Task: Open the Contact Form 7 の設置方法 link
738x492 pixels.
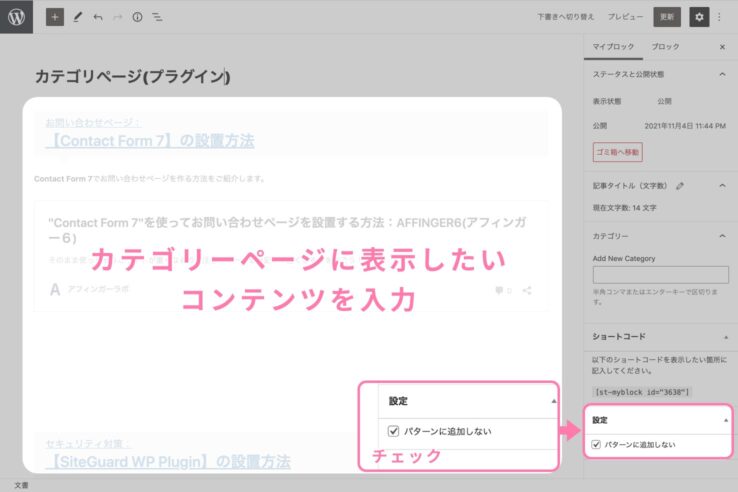Action: click(x=150, y=141)
